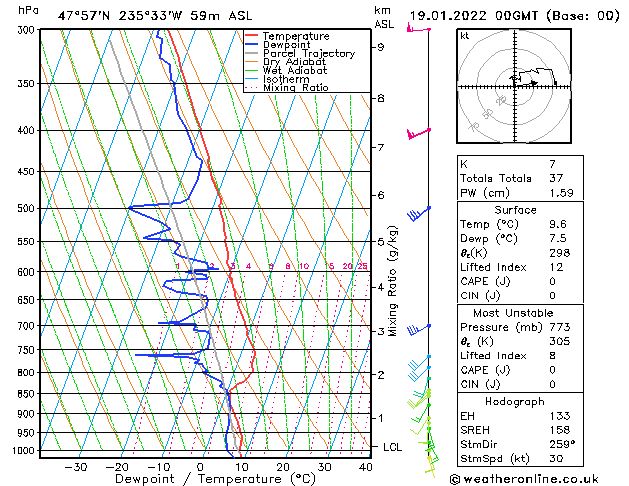Click the -30 temperature axis label
Image resolution: width=629 pixels, height=486 pixels.
[x=76, y=467]
